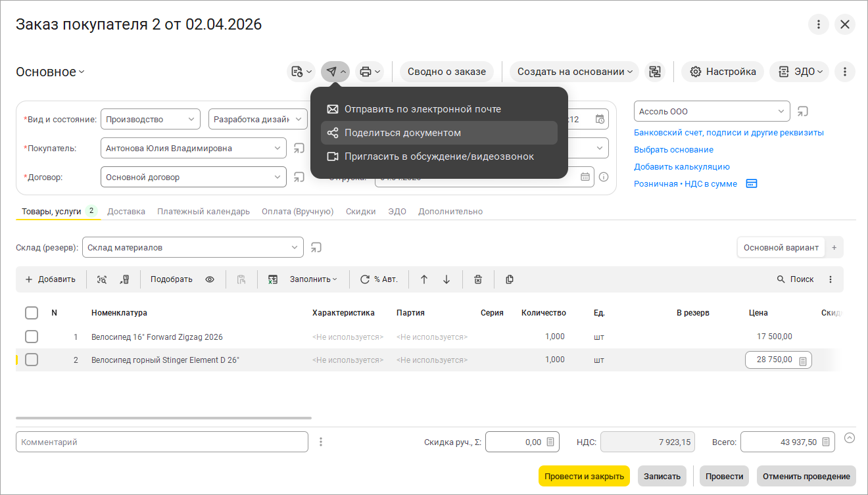Tick the checkbox for Велосипед горный Stinger Element D 26"
This screenshot has height=495, width=868.
32,360
